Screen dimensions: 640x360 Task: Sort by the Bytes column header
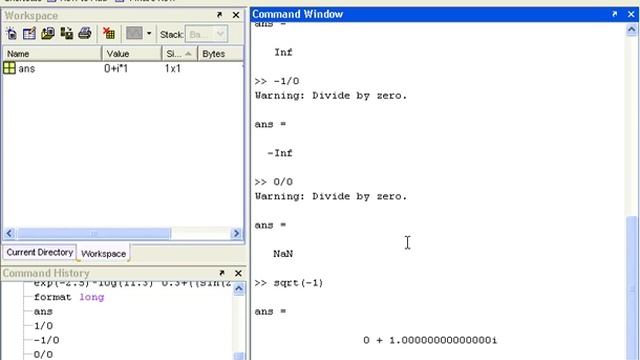click(x=220, y=54)
